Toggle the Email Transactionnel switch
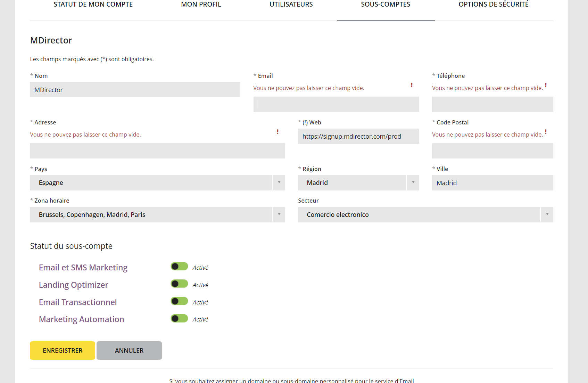The height and width of the screenshot is (383, 588). point(179,301)
